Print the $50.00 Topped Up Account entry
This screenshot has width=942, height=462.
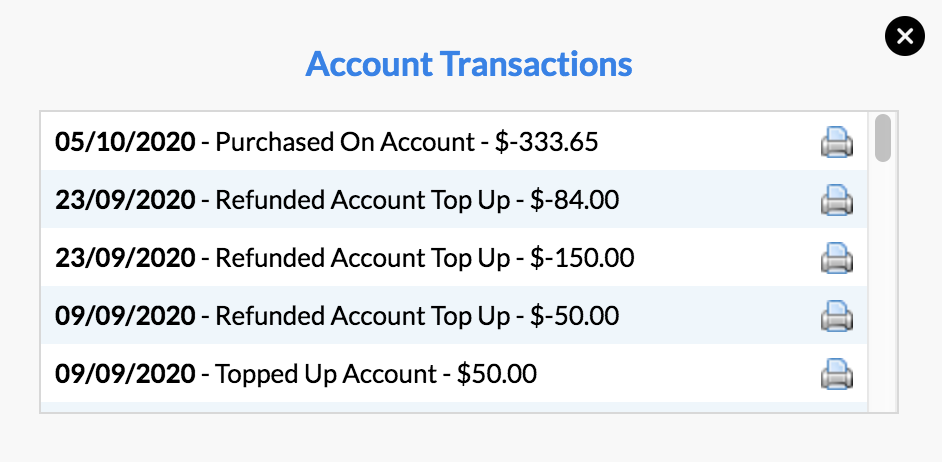(837, 374)
